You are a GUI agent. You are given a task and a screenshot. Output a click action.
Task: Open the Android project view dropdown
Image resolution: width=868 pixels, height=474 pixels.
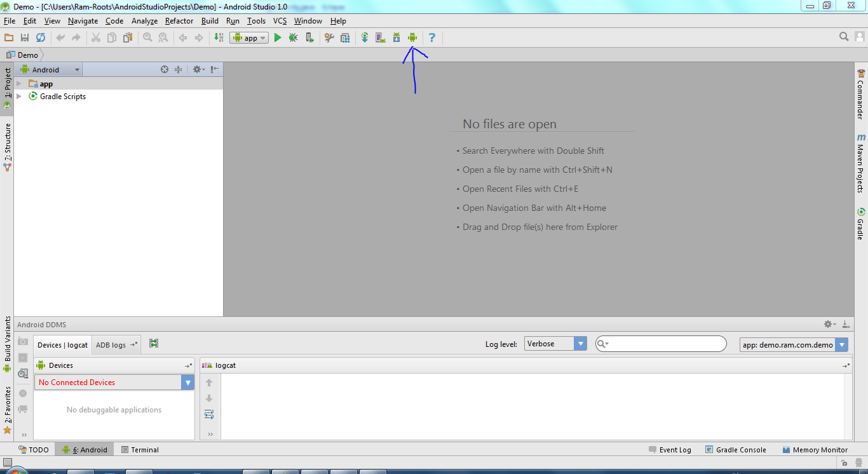pyautogui.click(x=51, y=70)
